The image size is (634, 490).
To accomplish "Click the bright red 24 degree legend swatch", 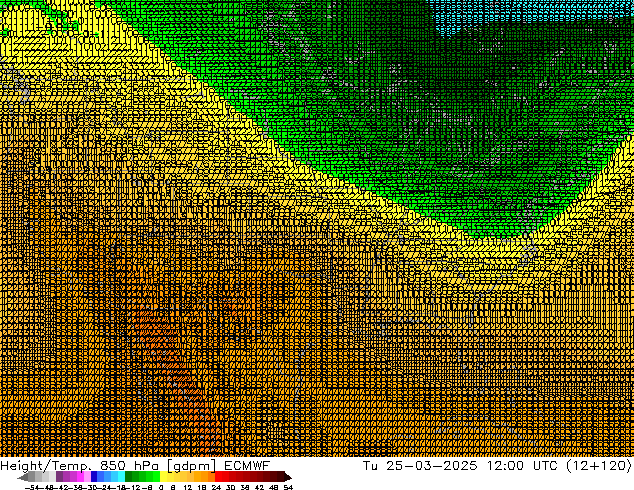I will [218, 476].
